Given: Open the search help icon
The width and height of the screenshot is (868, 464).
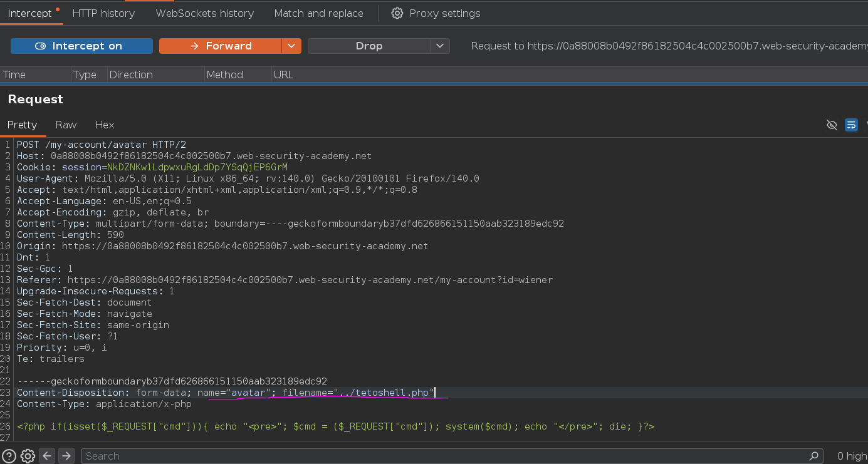Looking at the screenshot, I should click(9, 456).
